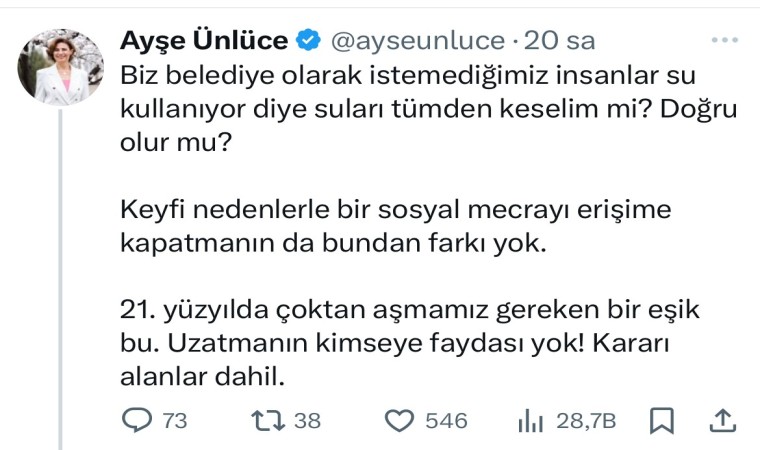This screenshot has height=450, width=760.
Task: Open the three-dot more options menu
Action: 724,40
